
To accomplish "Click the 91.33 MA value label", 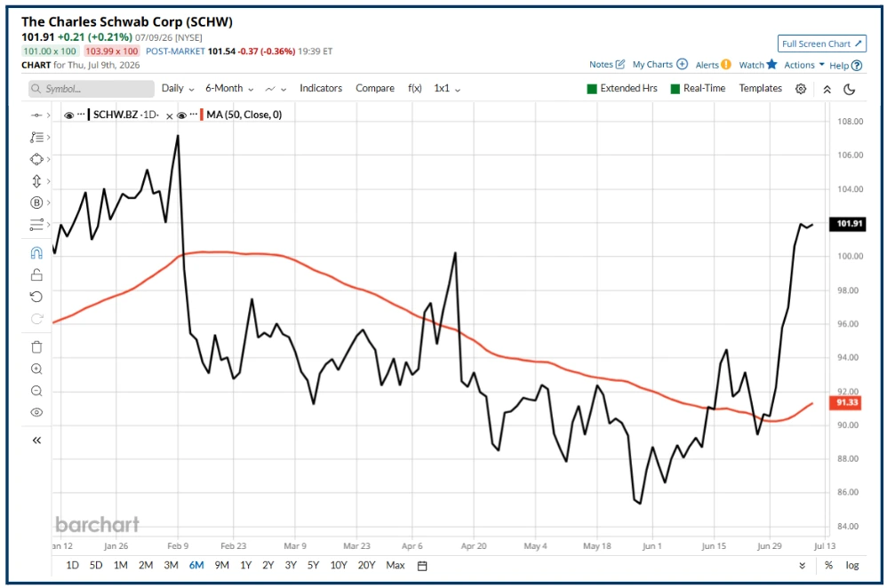I will [x=847, y=402].
